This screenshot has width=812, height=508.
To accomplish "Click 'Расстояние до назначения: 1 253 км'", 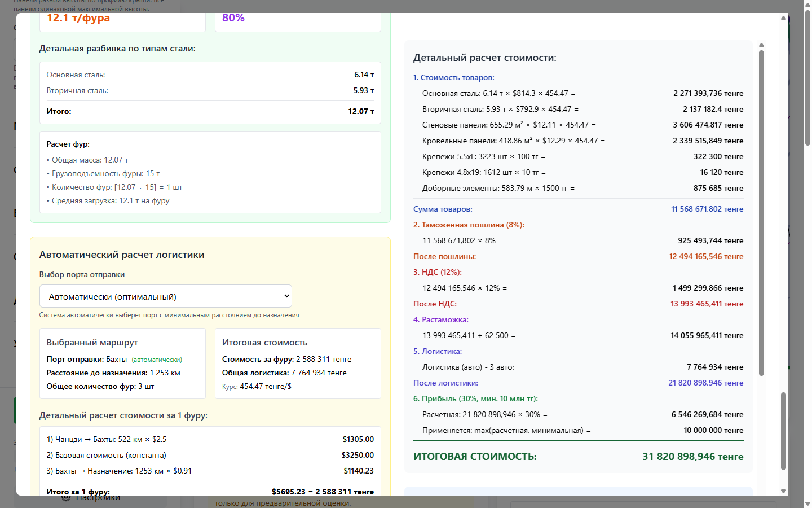I will point(113,373).
